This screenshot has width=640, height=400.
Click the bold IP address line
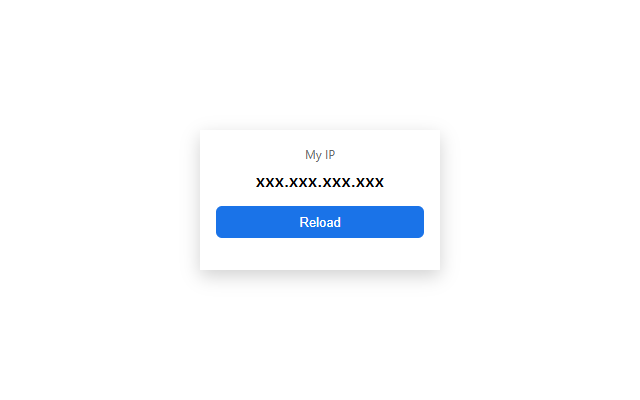click(320, 182)
